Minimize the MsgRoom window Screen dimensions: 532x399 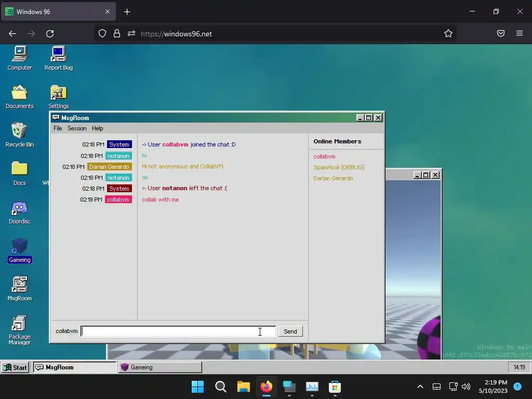pyautogui.click(x=361, y=118)
